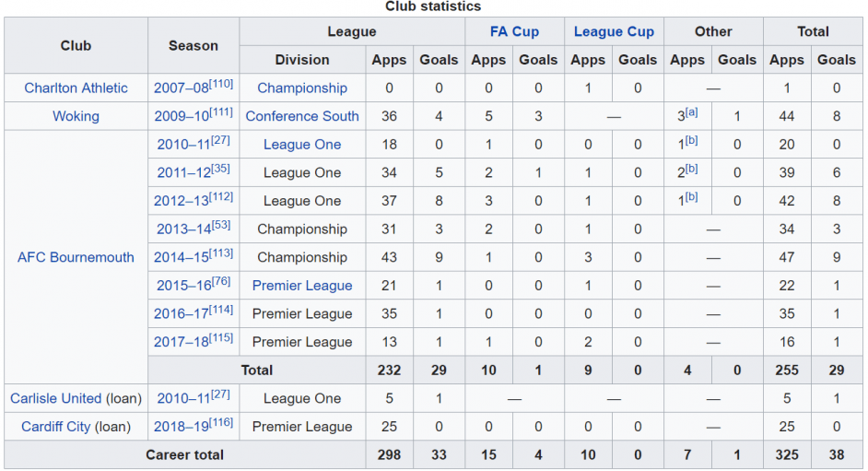Click the Conference South division link
Image resolution: width=868 pixels, height=471 pixels.
tap(302, 116)
